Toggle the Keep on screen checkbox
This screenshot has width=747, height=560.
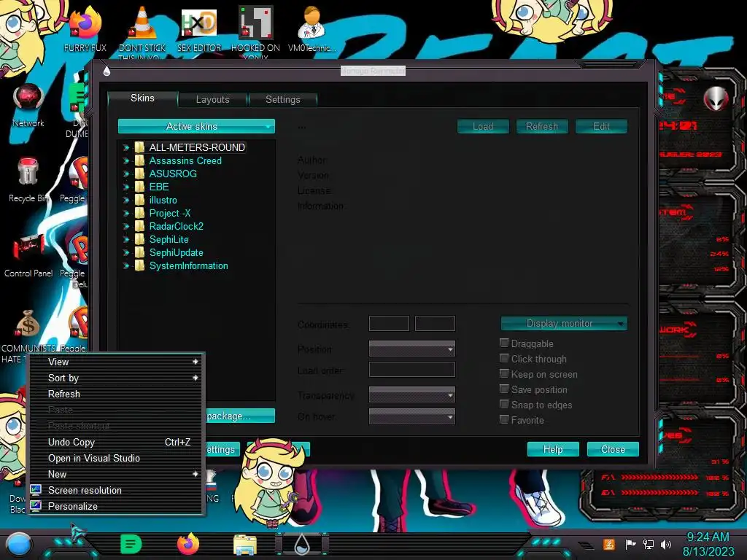pos(504,374)
